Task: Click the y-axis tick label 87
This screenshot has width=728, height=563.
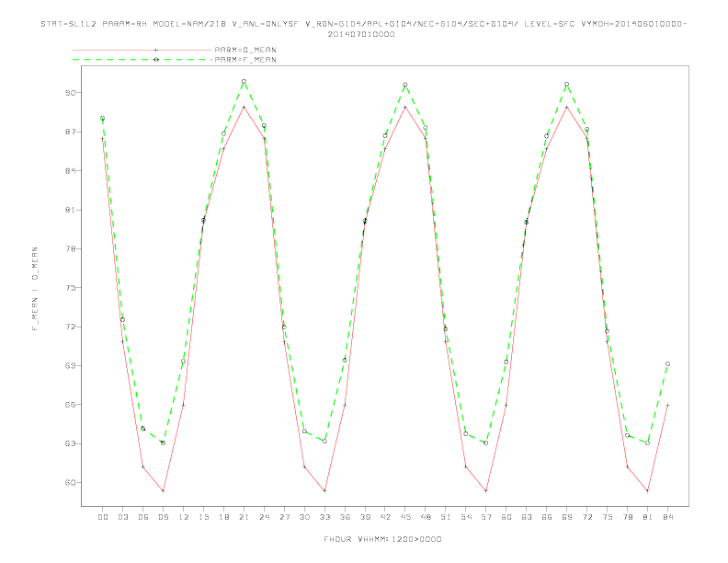Action: (x=70, y=132)
